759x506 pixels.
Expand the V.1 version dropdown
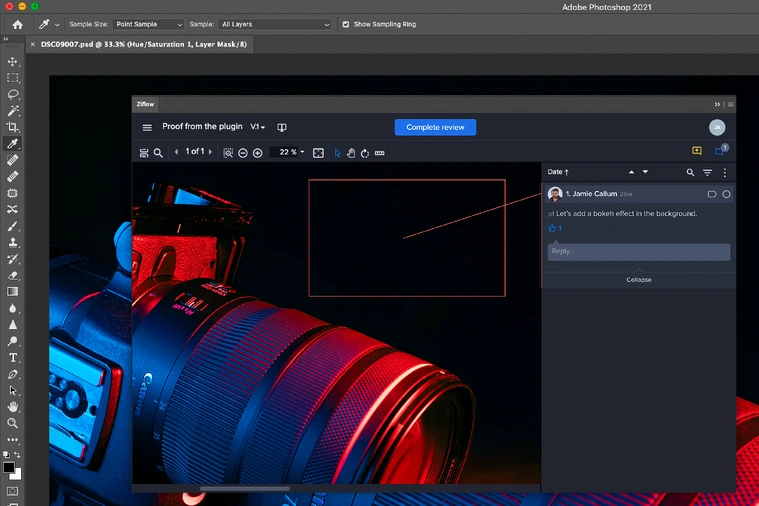click(258, 127)
